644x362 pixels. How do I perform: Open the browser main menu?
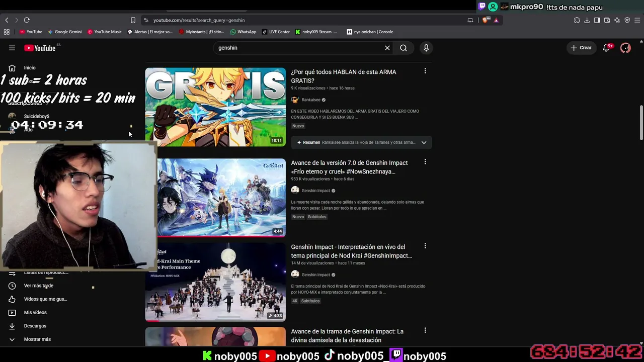pyautogui.click(x=637, y=20)
